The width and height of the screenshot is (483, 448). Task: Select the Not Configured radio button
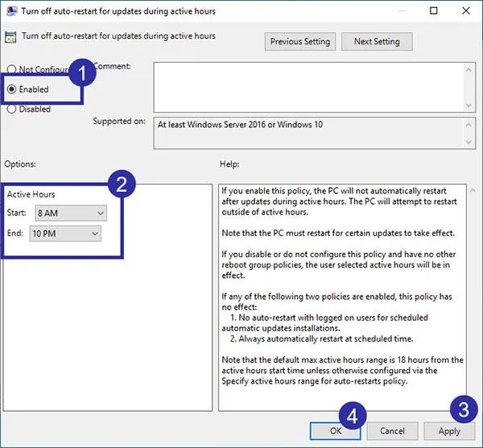11,69
